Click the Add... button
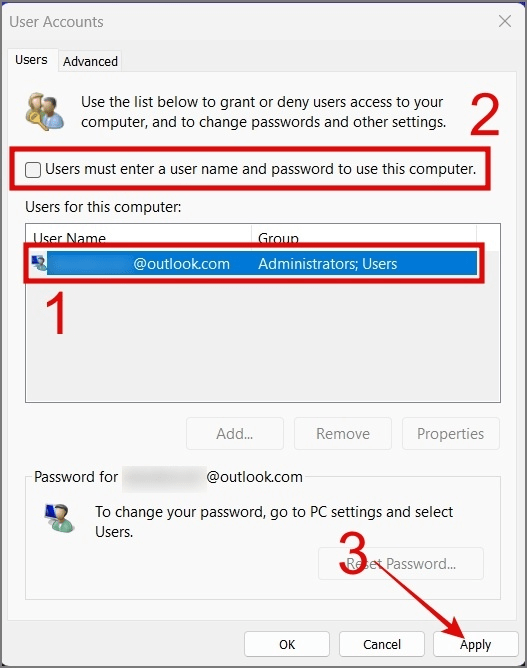Image resolution: width=527 pixels, height=668 pixels. point(235,434)
